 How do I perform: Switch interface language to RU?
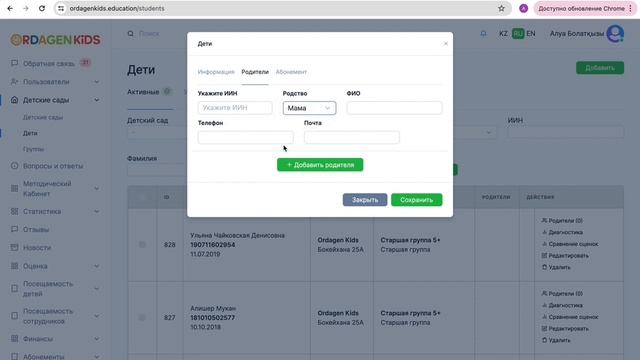click(518, 33)
